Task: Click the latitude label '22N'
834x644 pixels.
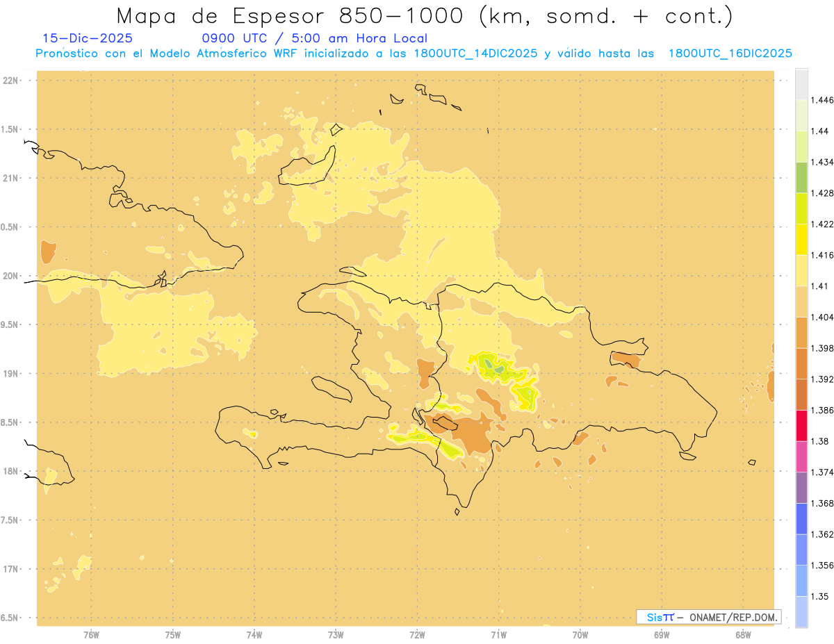Action: coord(10,81)
